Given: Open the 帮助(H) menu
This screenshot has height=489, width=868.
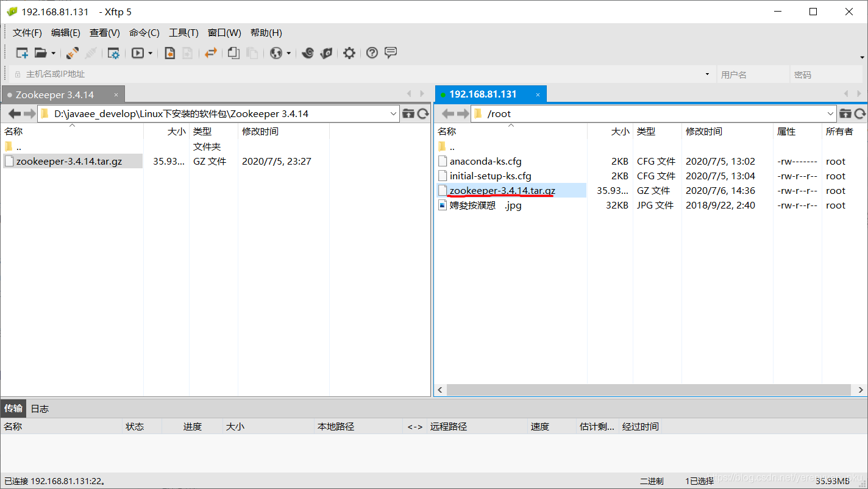Looking at the screenshot, I should point(266,33).
